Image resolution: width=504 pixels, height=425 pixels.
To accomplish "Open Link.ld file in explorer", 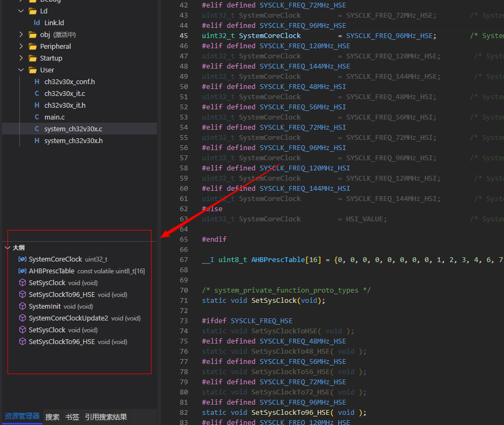I will (x=54, y=23).
